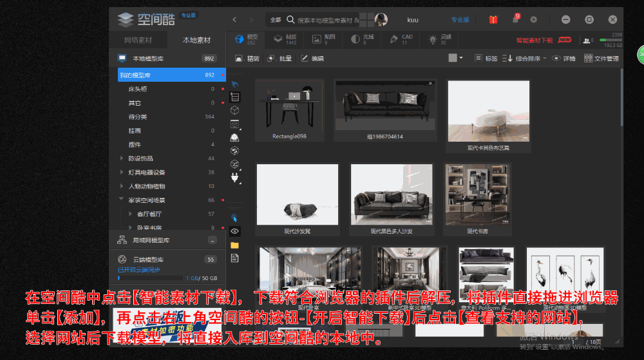
Task: Open the 模型 (models) category tab
Action: click(246, 39)
